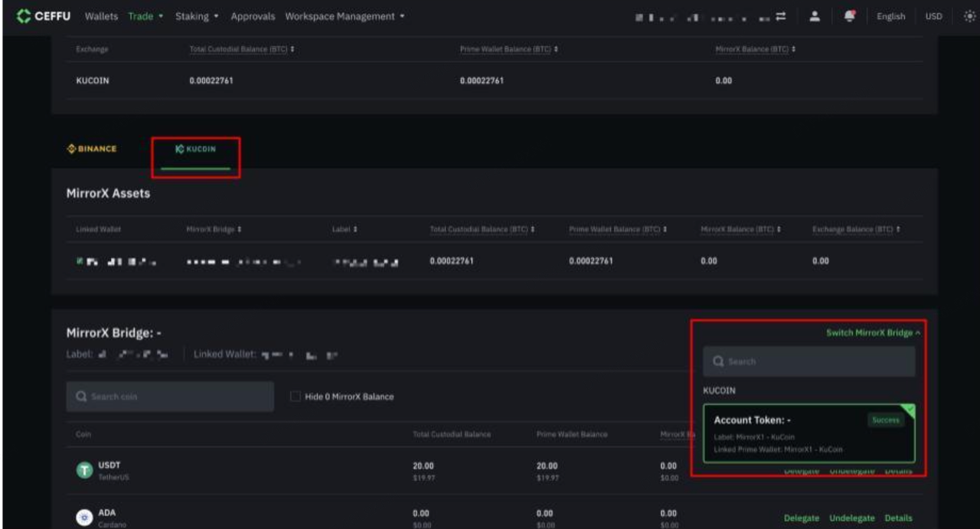Toggle the light/dark theme sun icon
Image resolution: width=980 pixels, height=529 pixels.
[x=969, y=16]
